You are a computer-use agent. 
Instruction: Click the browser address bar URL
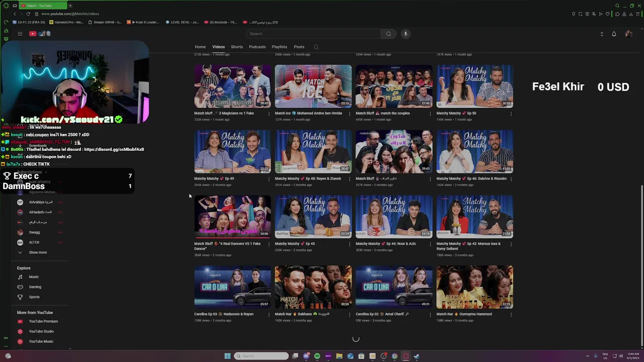click(x=70, y=14)
